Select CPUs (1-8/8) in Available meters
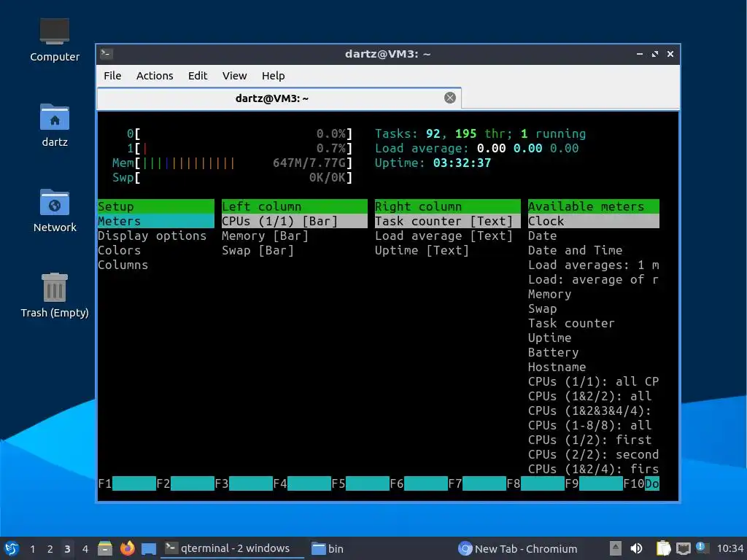This screenshot has width=747, height=560. [x=589, y=425]
